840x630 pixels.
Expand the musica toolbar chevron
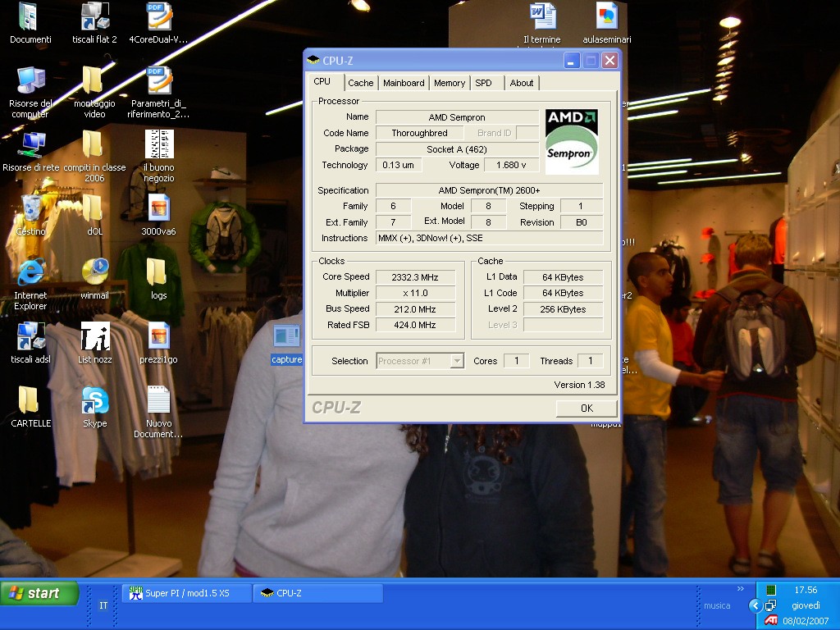(741, 589)
